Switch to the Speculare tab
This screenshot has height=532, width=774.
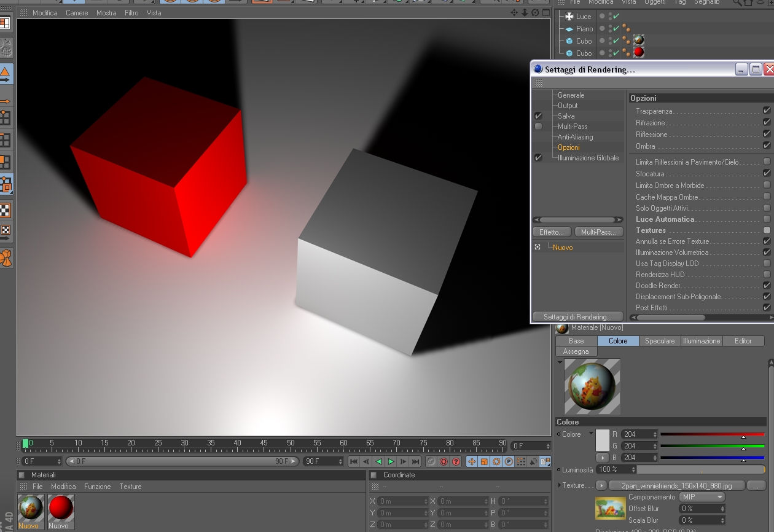(x=660, y=341)
